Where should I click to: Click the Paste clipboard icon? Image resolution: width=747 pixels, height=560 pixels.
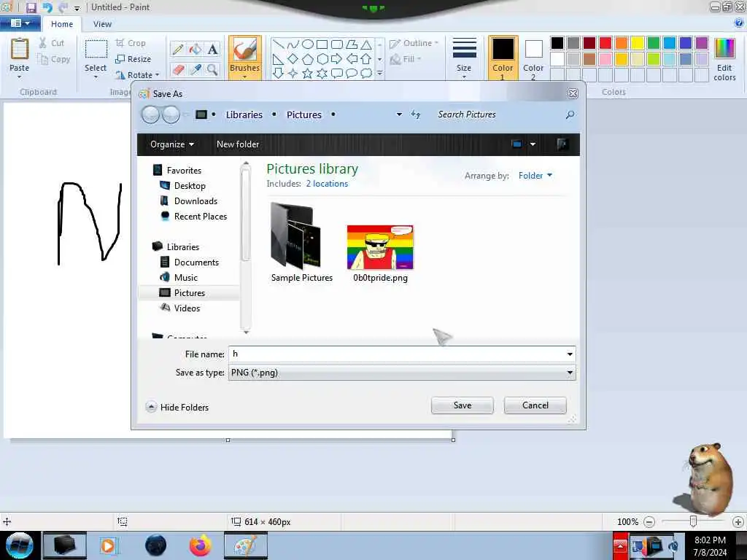(x=20, y=49)
